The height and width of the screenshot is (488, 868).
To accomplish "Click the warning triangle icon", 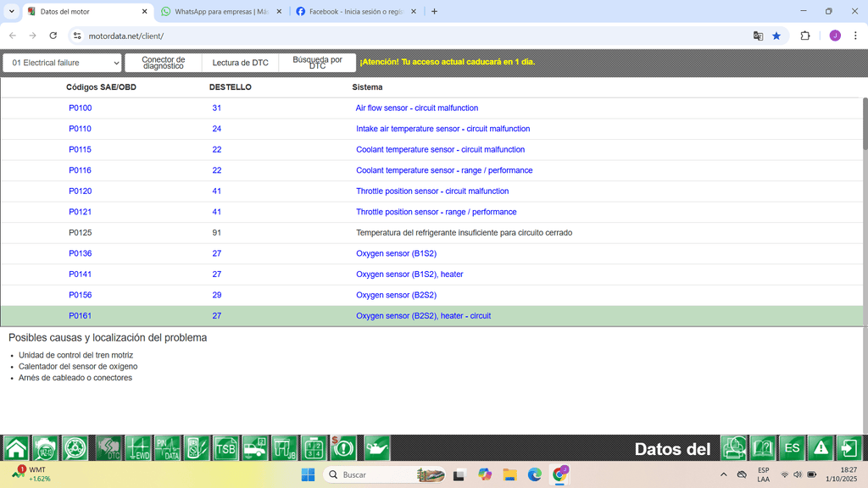I will pos(820,448).
